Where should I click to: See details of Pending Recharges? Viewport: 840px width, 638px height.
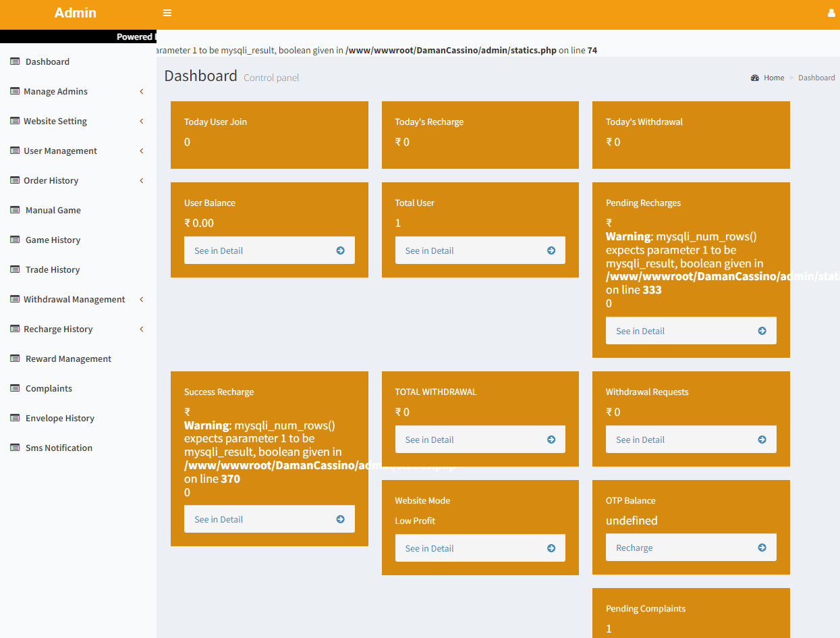click(x=690, y=331)
